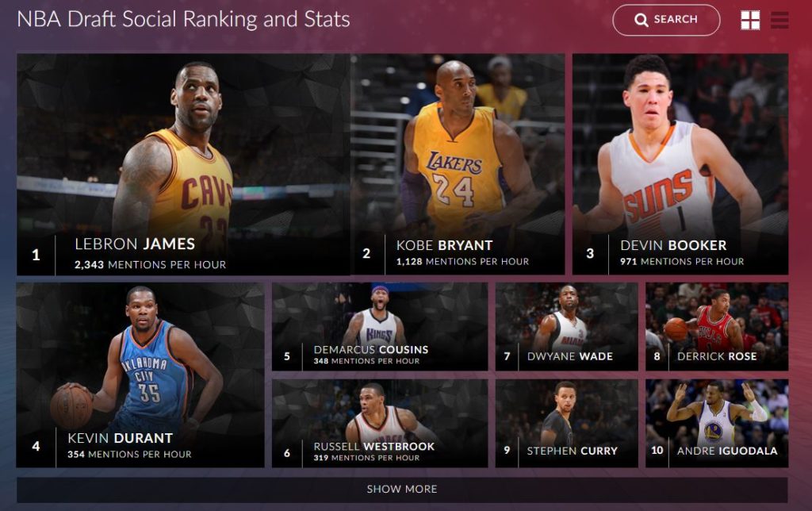
Task: Switch to grid view layout
Action: pyautogui.click(x=750, y=20)
